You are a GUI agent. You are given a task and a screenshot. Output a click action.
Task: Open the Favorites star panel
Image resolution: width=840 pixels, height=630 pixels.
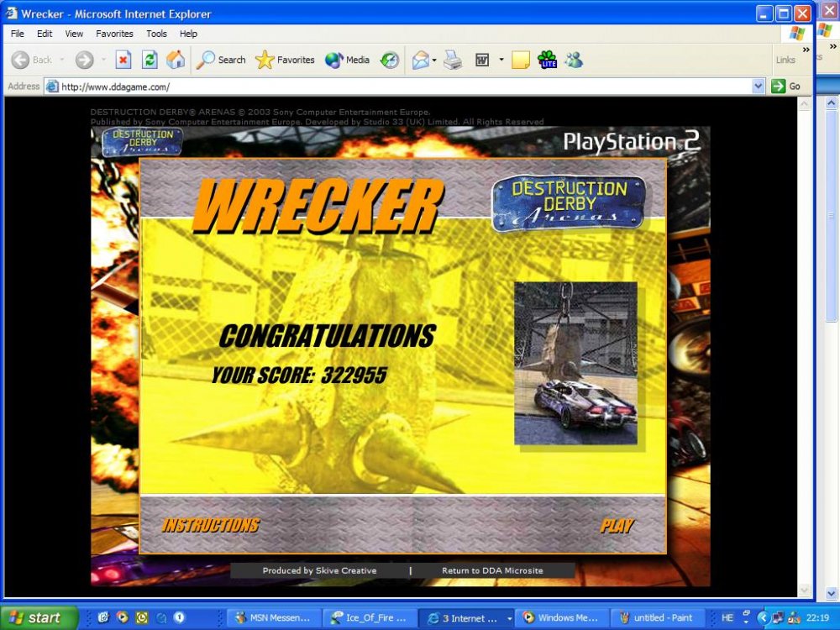tap(285, 60)
